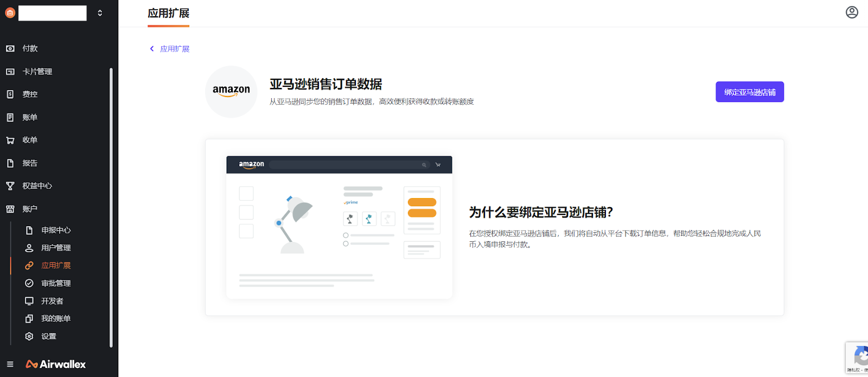
Task: Click the paragraph starting 在您授权绑定亚马逊店铺后
Action: click(615, 239)
